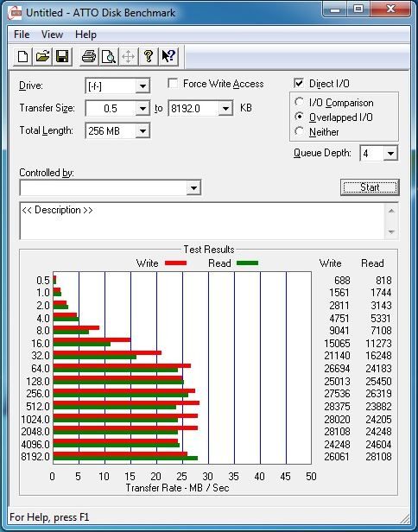Click the write value 15065
The height and width of the screenshot is (532, 418).
pyautogui.click(x=337, y=344)
